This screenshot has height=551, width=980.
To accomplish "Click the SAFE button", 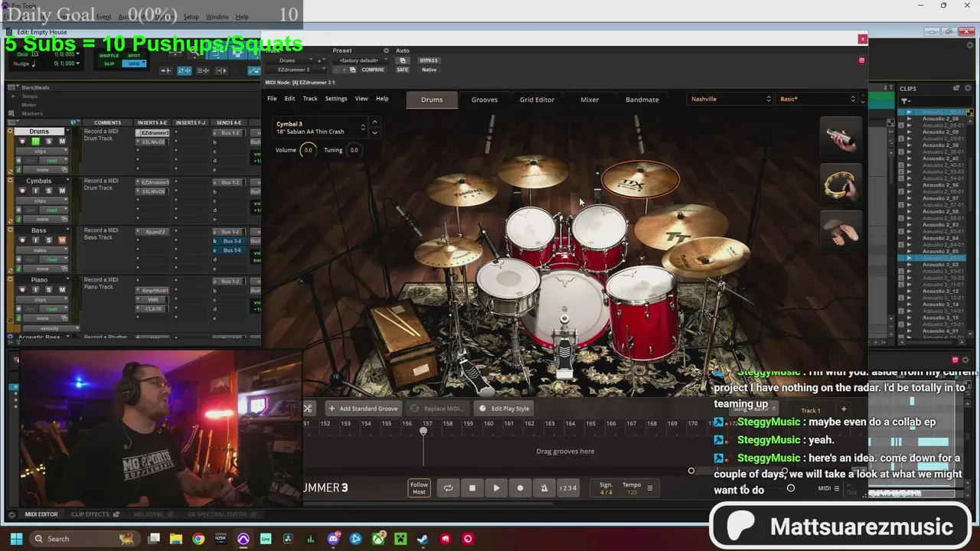I will [402, 70].
